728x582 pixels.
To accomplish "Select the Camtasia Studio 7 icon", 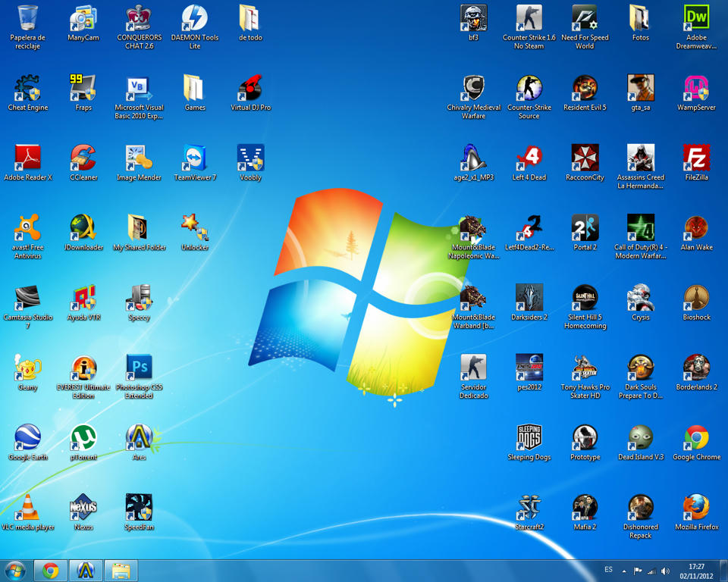I will click(x=27, y=298).
